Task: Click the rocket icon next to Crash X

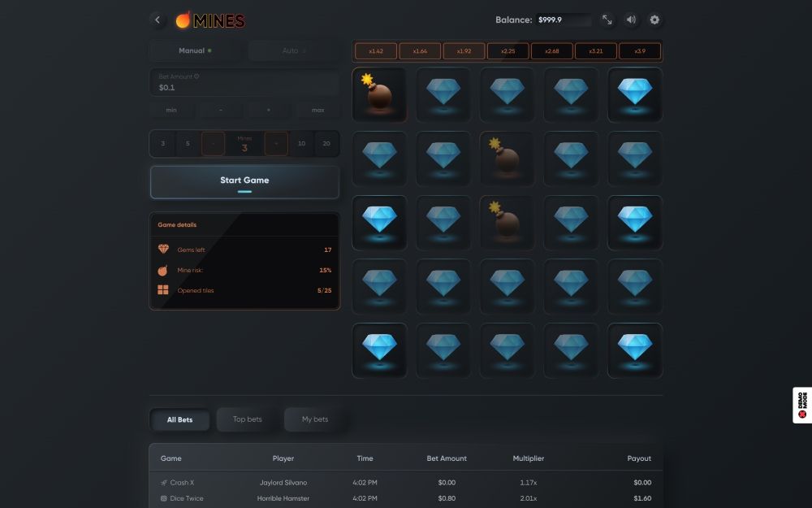Action: coord(164,483)
